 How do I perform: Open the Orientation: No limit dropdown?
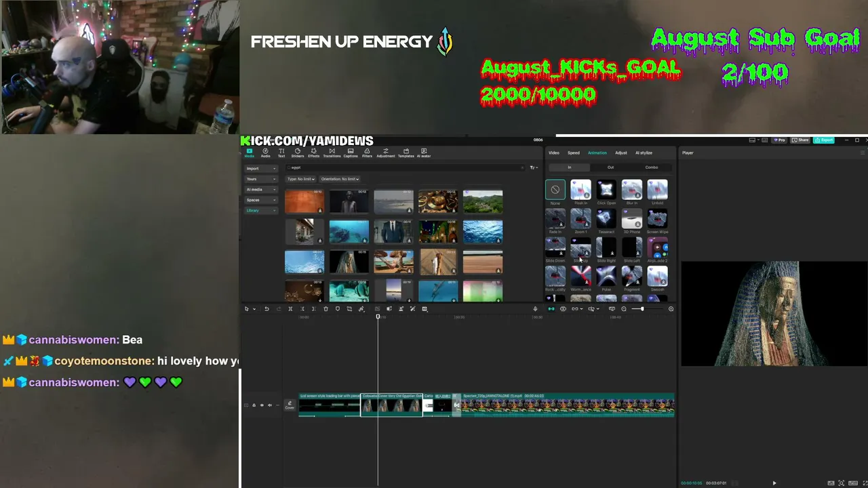click(x=340, y=179)
